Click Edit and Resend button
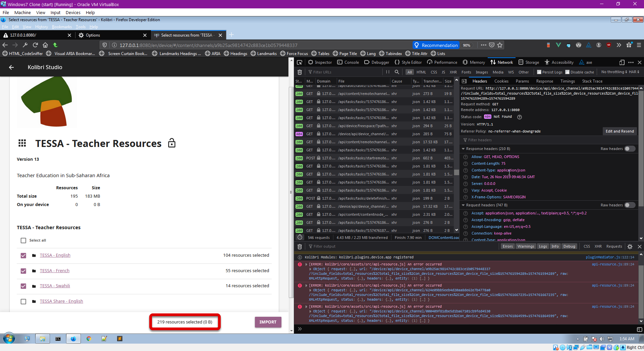This screenshot has width=644, height=351. (x=620, y=132)
